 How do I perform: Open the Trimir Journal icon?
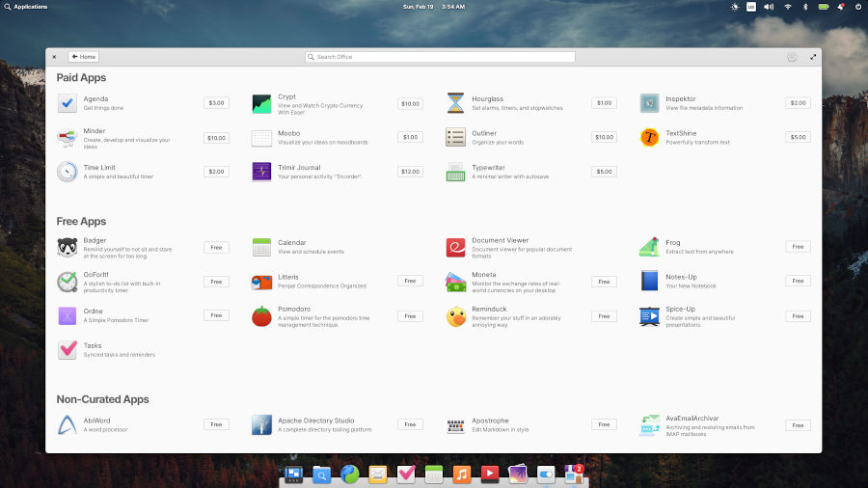(261, 172)
